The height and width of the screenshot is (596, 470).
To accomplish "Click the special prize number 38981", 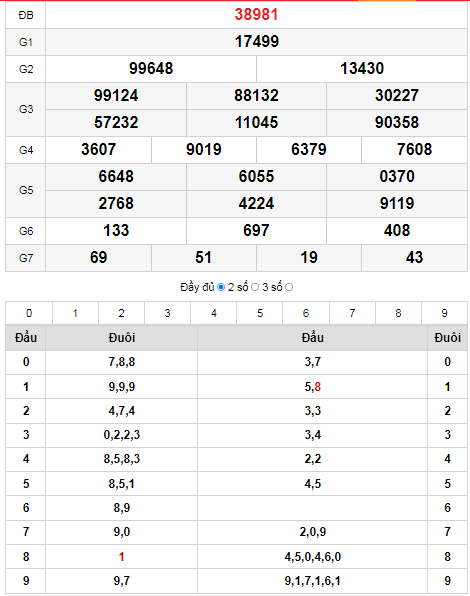I will tap(256, 14).
